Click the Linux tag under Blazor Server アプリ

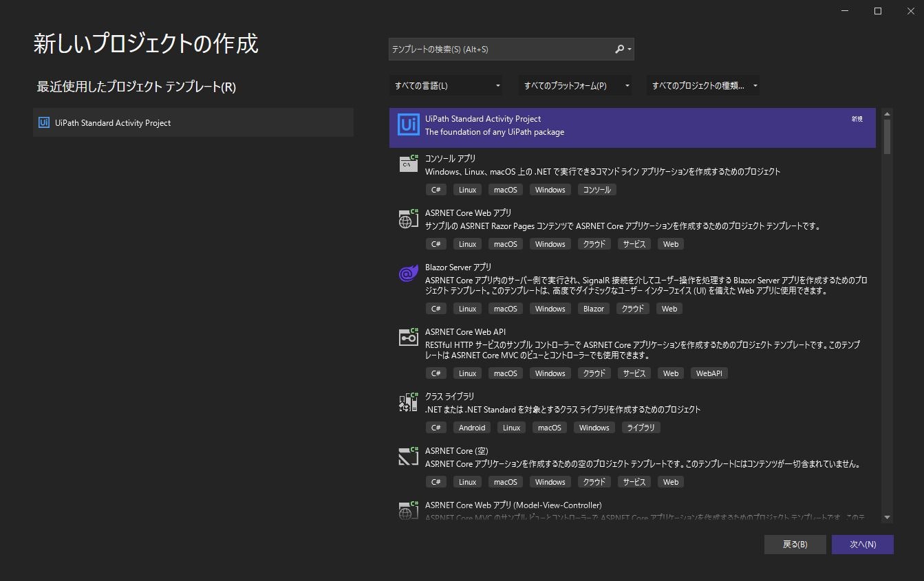click(x=468, y=309)
